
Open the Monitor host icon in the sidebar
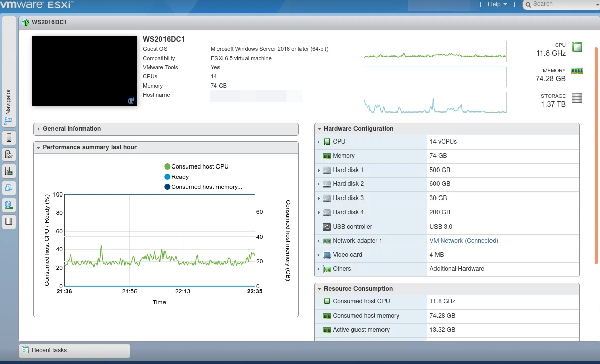click(9, 171)
